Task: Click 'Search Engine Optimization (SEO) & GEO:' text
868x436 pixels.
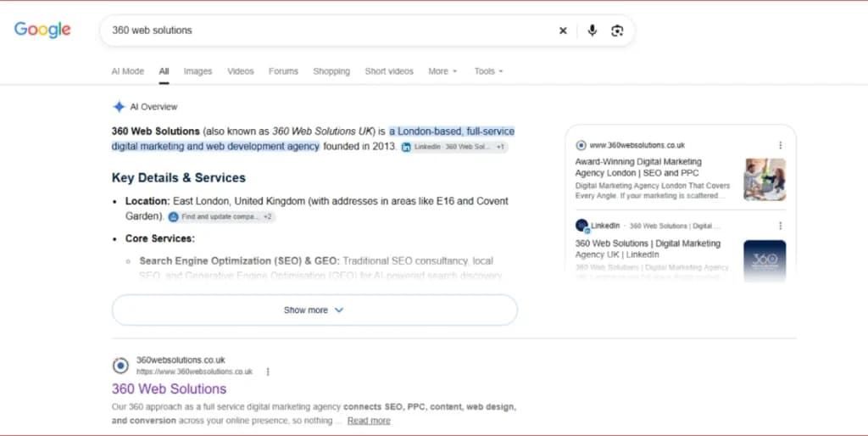Action: click(x=240, y=261)
